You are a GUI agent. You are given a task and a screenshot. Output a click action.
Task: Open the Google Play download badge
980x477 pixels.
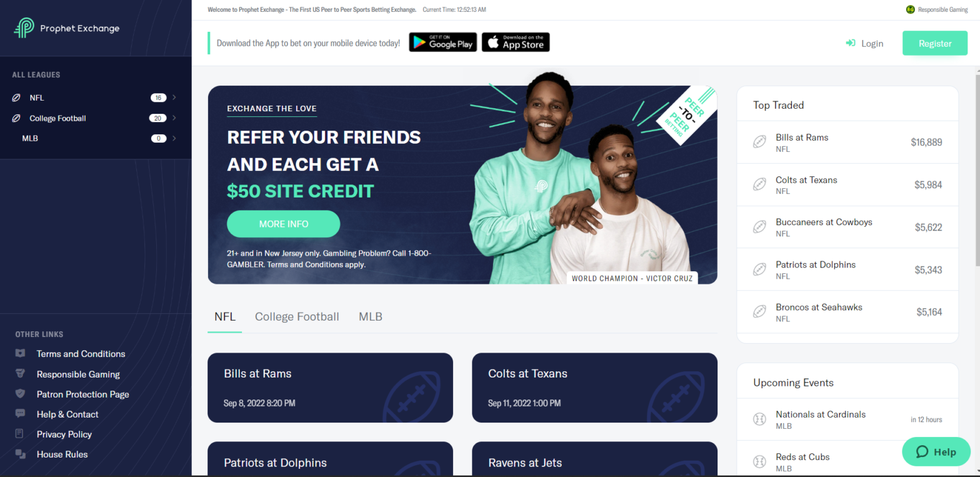443,42
